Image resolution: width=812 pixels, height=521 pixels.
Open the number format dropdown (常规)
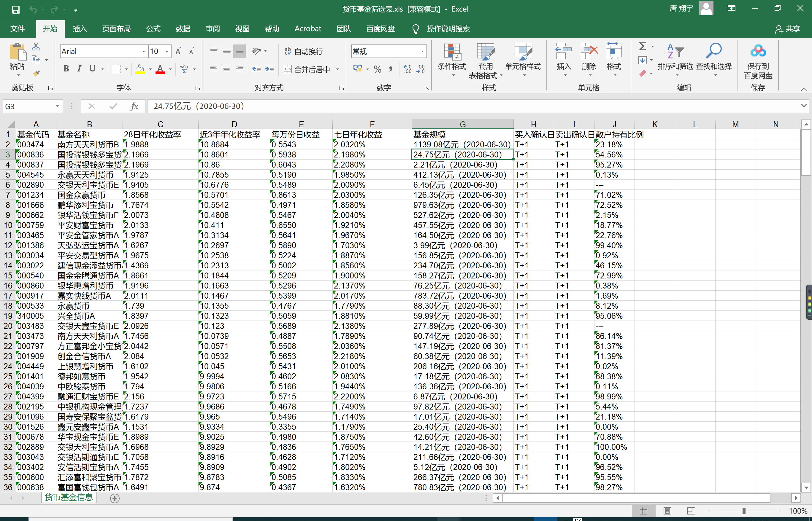pos(422,51)
